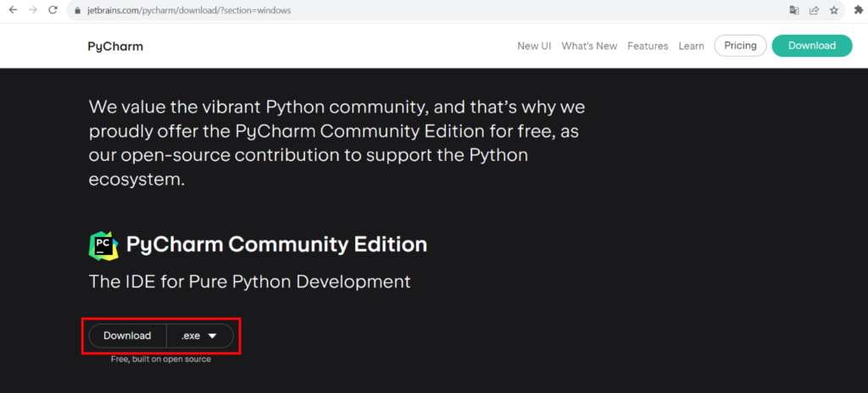
Task: Click the padlock site info icon
Action: pos(77,11)
